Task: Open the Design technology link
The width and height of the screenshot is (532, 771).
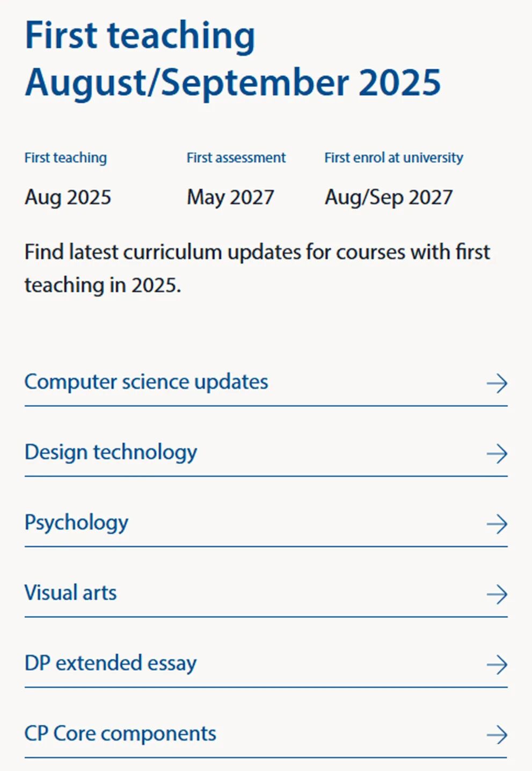Action: 111,452
